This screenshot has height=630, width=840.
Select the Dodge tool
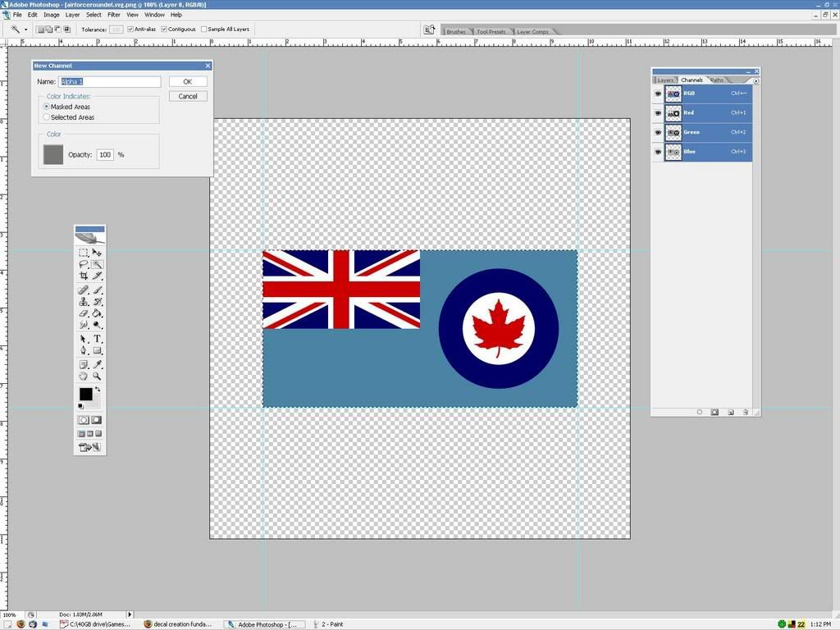[97, 325]
